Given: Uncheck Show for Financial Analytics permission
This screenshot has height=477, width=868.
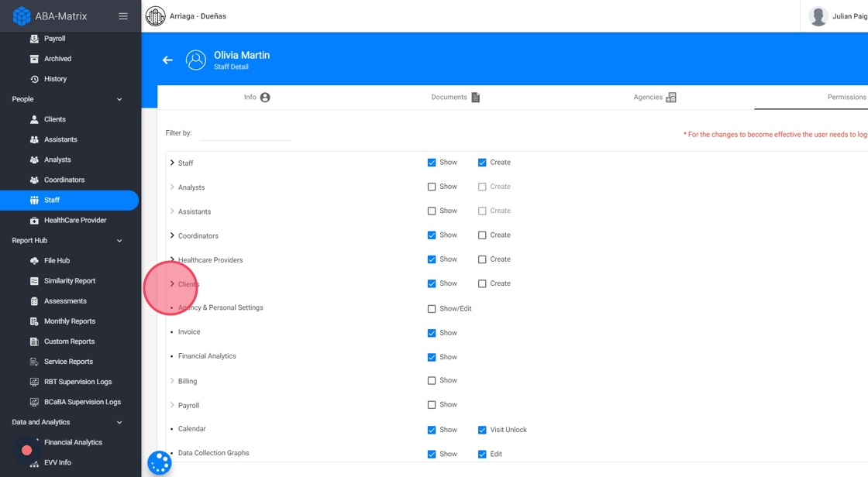Looking at the screenshot, I should click(432, 358).
